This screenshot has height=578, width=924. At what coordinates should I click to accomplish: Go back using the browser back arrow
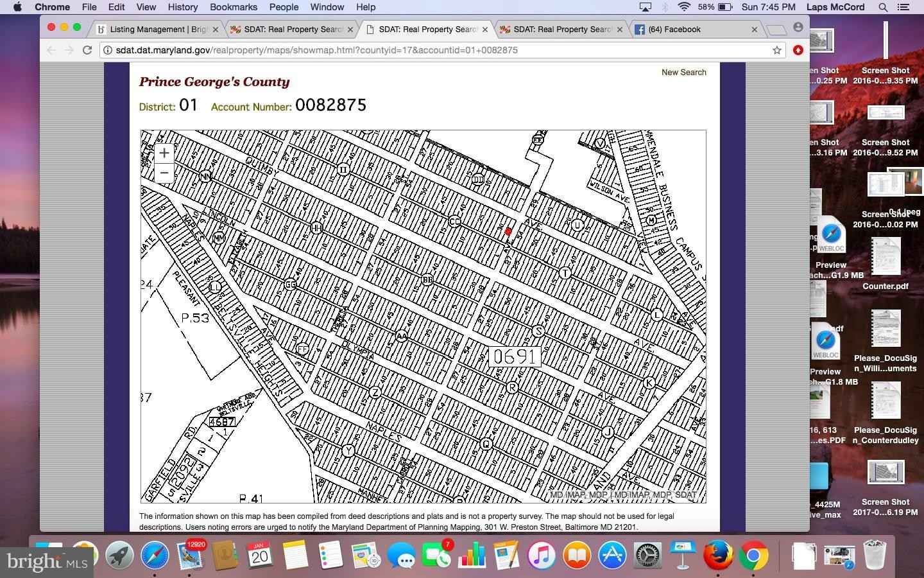coord(51,50)
